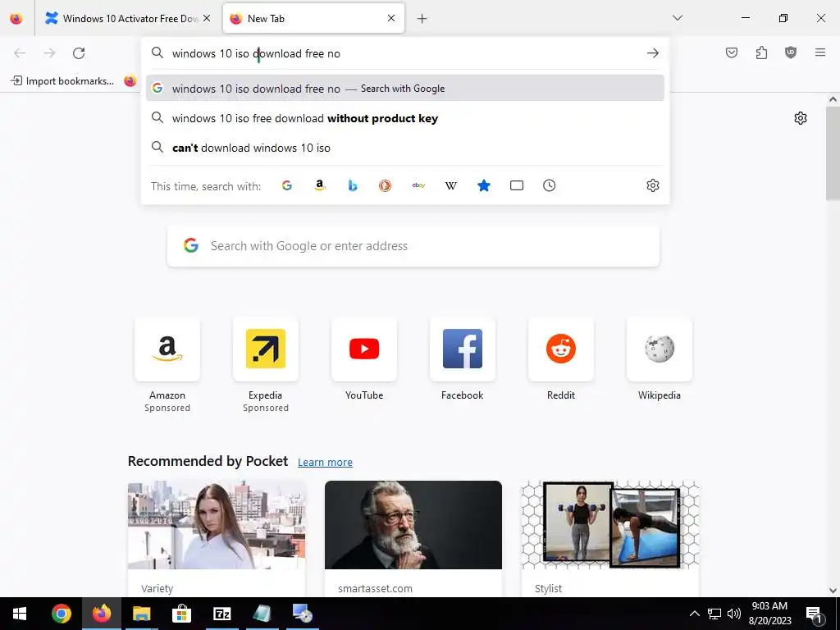Search this time with Bing icon
The height and width of the screenshot is (630, 840).
pos(353,186)
